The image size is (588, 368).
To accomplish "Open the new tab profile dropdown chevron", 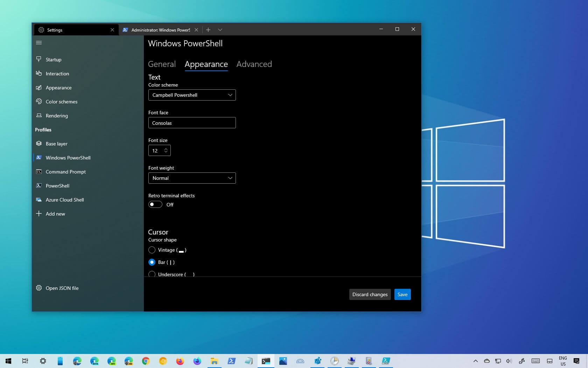I will (220, 30).
